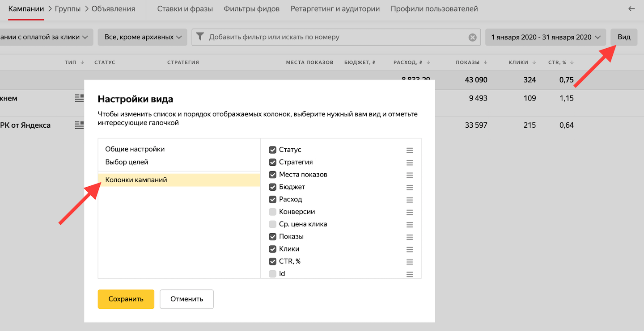Sort by CTR column arrow
644x331 pixels.
[572, 63]
